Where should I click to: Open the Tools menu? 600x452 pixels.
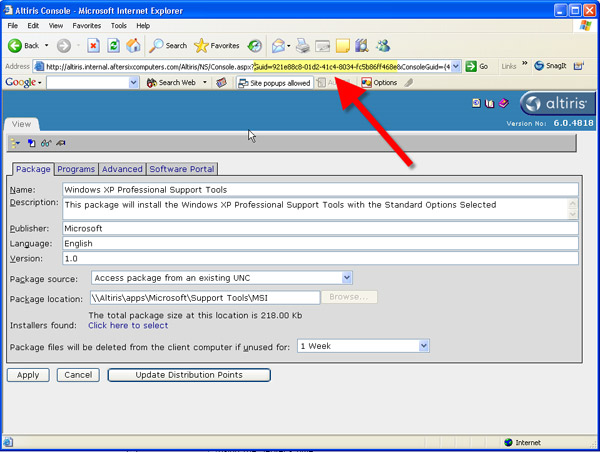(x=119, y=26)
